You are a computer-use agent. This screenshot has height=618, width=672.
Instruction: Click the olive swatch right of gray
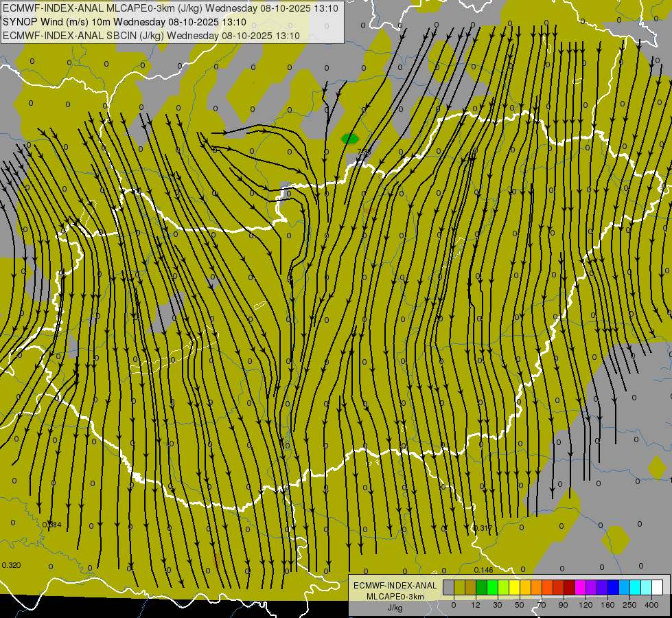[459, 588]
